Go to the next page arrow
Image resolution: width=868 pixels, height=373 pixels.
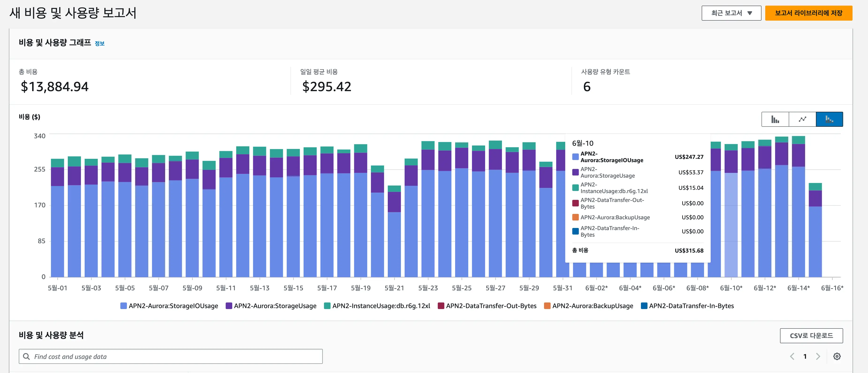click(818, 356)
